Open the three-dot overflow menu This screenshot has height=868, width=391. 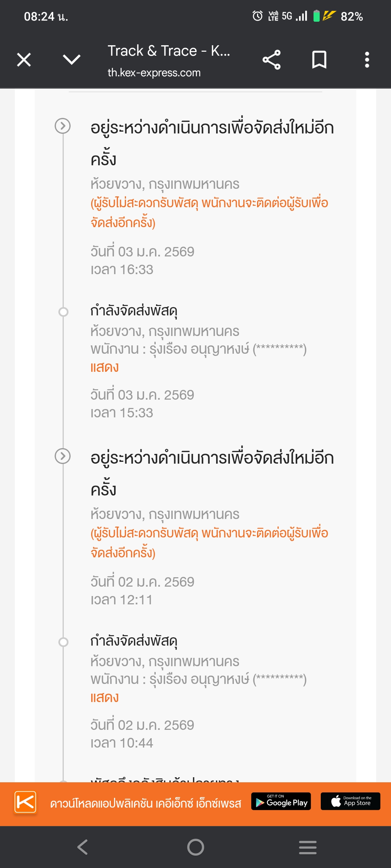click(367, 60)
